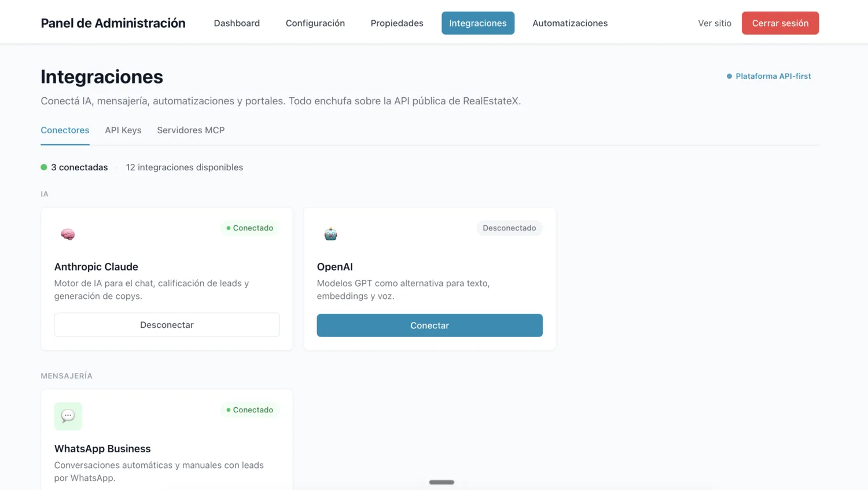Image resolution: width=868 pixels, height=490 pixels.
Task: Click the OpenAI card title
Action: coord(334,267)
